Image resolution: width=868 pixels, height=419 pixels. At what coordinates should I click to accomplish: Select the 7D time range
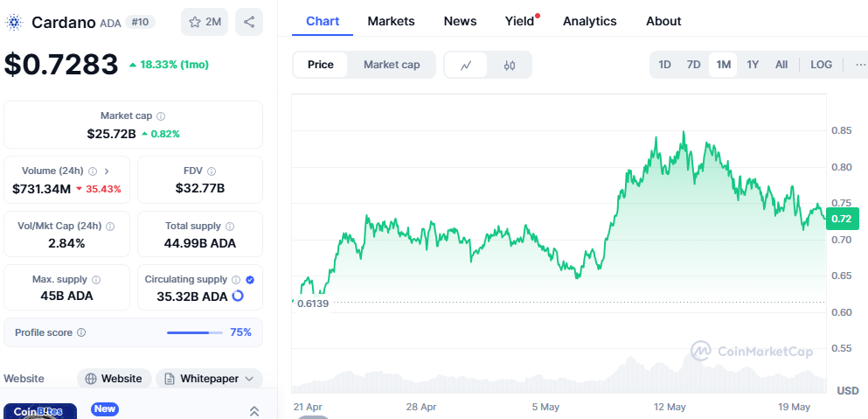click(x=693, y=65)
